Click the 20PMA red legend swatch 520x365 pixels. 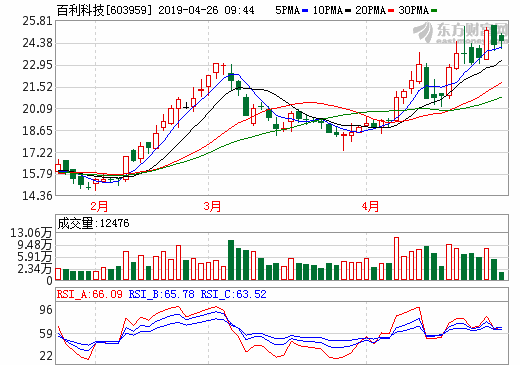point(391,11)
